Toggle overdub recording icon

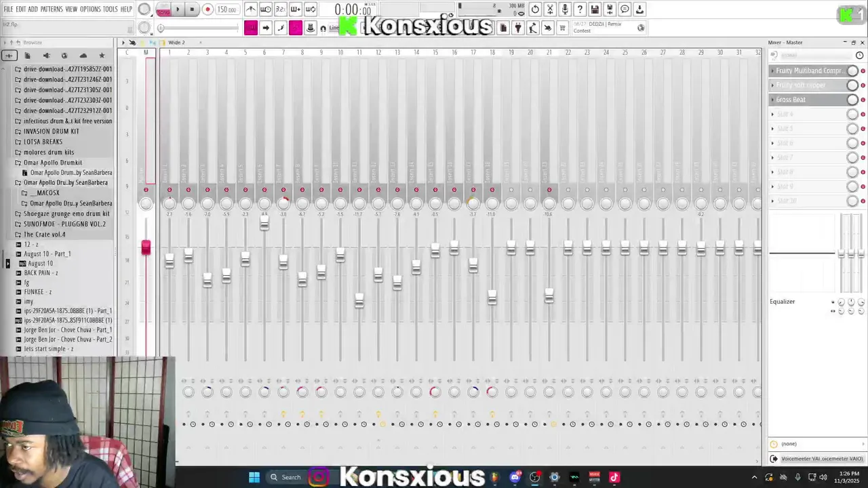[x=296, y=9]
